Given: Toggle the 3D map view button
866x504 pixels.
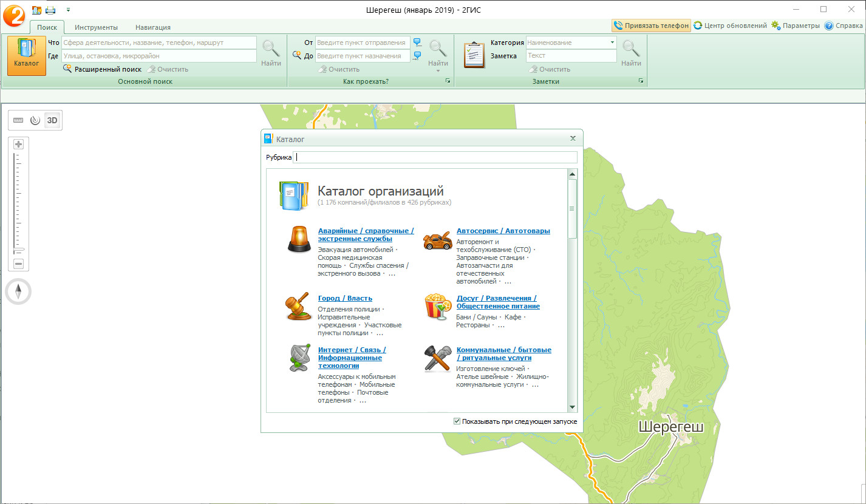Looking at the screenshot, I should point(53,120).
